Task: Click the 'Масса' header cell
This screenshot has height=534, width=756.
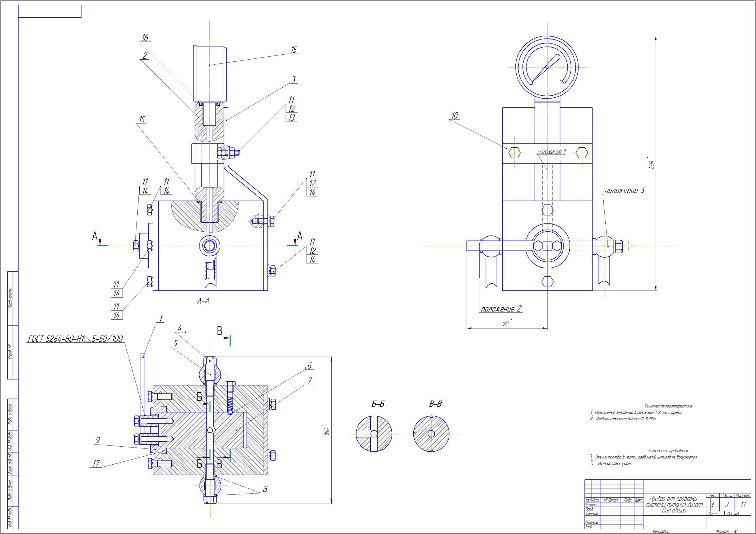Action: coord(727,496)
